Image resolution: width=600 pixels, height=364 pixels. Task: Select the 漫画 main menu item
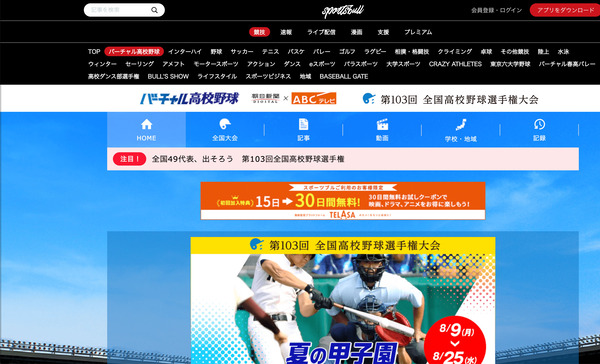[x=356, y=32]
